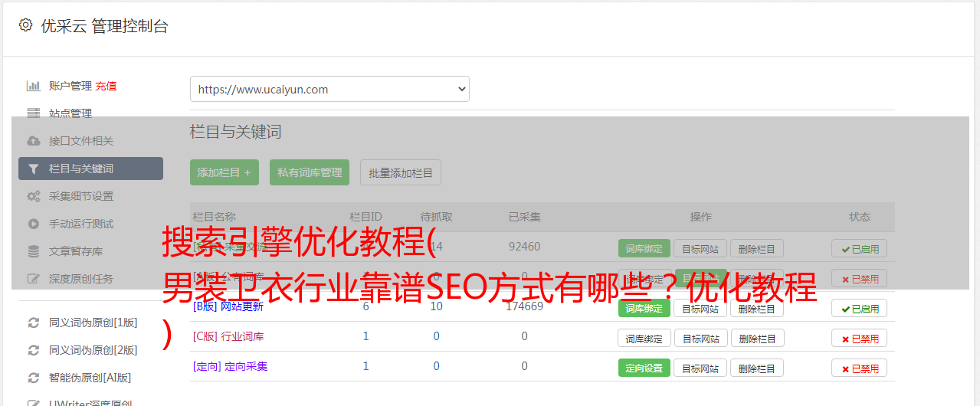Click the 待抓取 column header
980x406 pixels.
click(436, 217)
